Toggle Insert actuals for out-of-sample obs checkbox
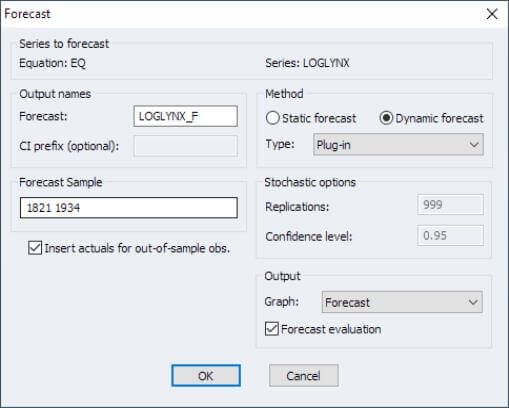Viewport: 509px width, 408px height. (35, 248)
